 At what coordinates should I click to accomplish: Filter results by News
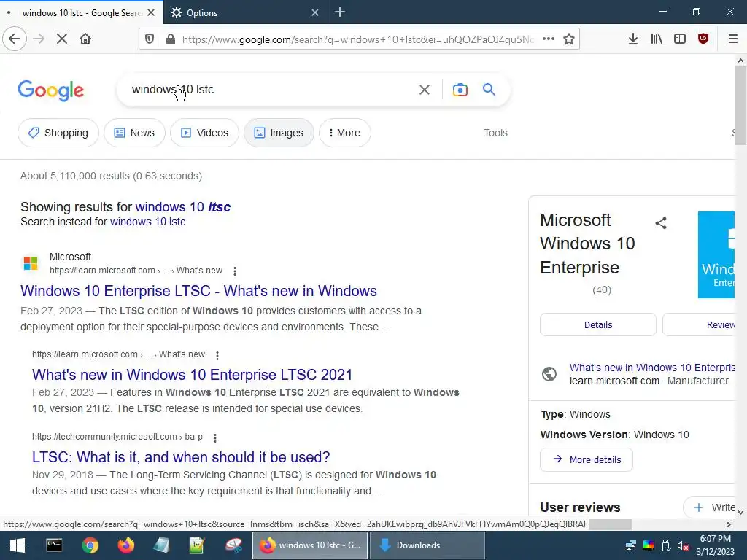(x=134, y=133)
